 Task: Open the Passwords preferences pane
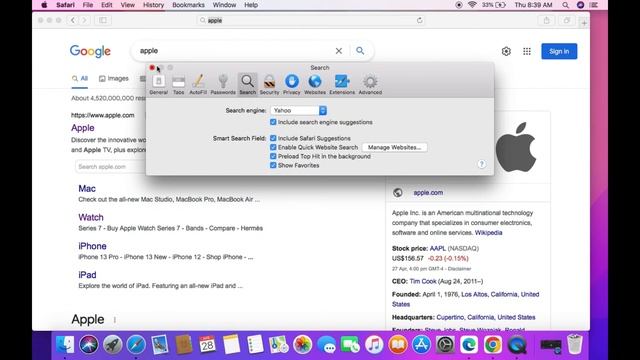(223, 85)
